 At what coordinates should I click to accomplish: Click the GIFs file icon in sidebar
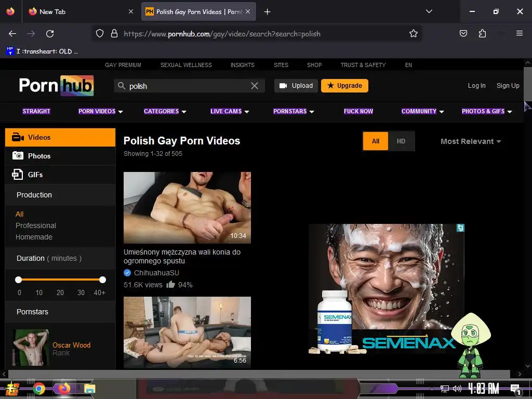(x=17, y=175)
